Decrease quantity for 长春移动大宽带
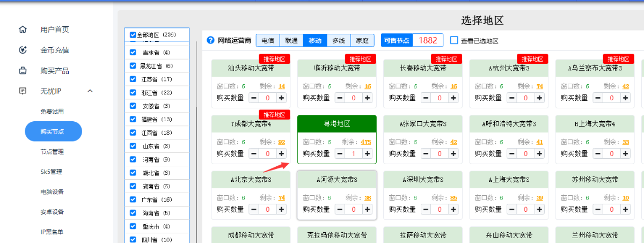644x243 pixels. click(x=426, y=98)
